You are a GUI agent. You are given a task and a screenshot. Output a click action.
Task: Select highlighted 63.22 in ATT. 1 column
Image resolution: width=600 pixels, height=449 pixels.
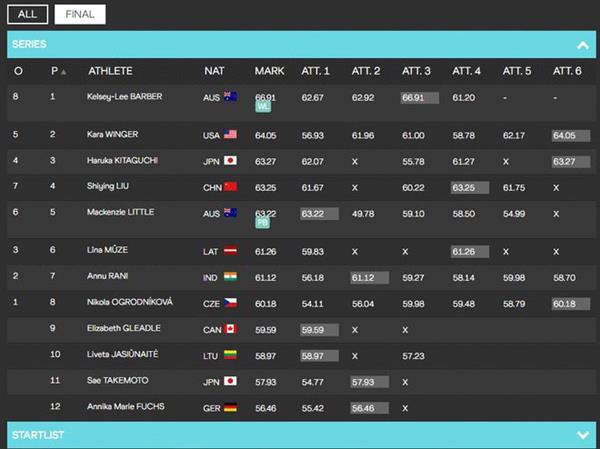[x=319, y=214]
